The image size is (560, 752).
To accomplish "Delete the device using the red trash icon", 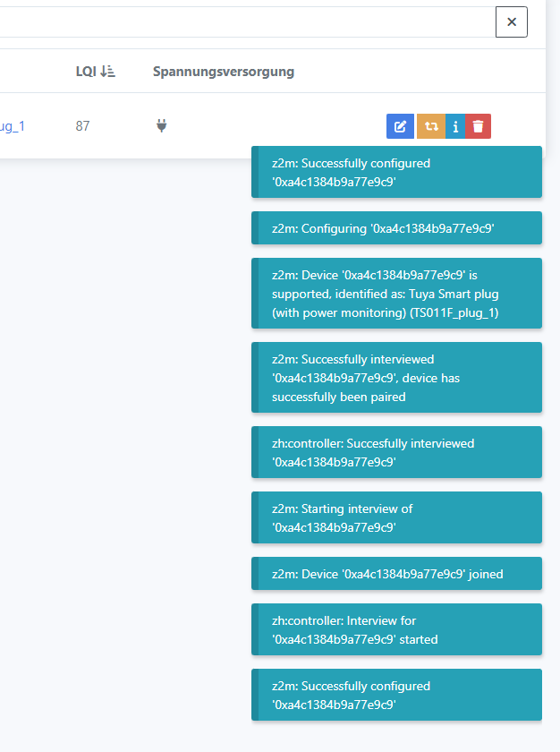I will pos(479,126).
